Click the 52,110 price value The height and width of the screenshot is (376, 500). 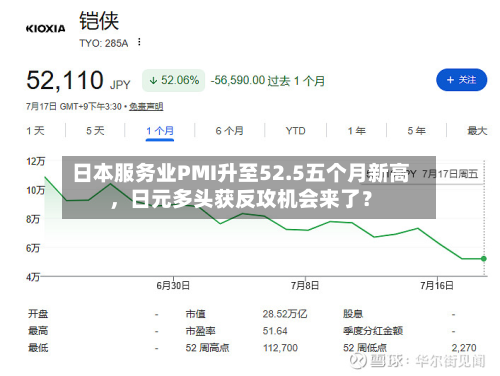(x=65, y=80)
